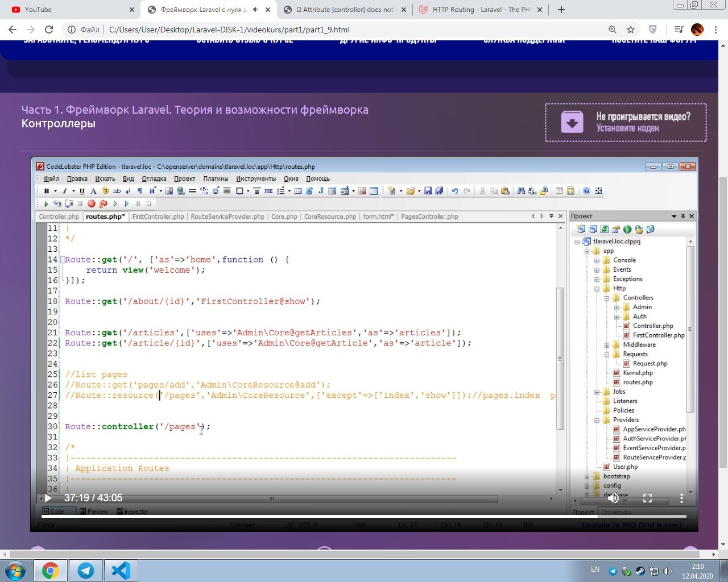728x582 pixels.
Task: Switch to the RouteServiceProvider.php editor tab
Action: point(227,217)
